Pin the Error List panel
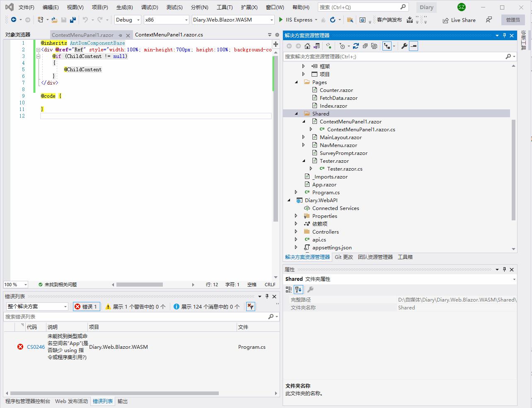The image size is (532, 408). point(267,296)
